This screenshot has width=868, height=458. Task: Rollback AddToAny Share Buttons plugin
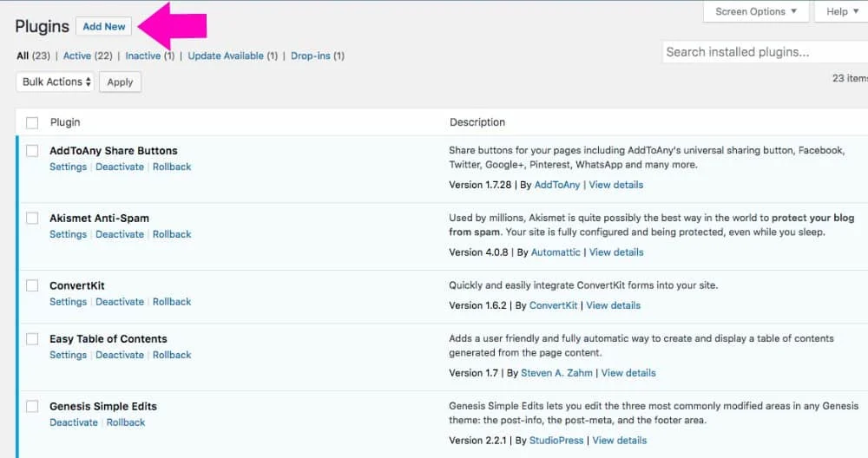[x=172, y=167]
